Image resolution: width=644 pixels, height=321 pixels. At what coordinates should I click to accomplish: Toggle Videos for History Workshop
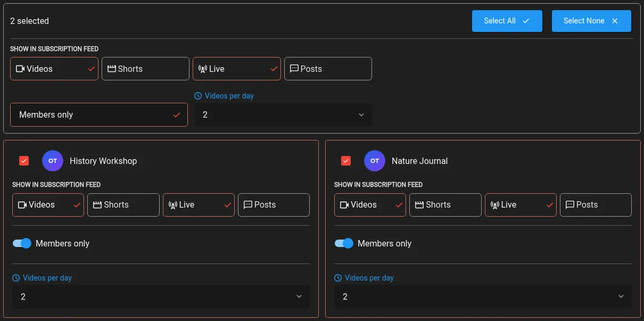point(48,205)
